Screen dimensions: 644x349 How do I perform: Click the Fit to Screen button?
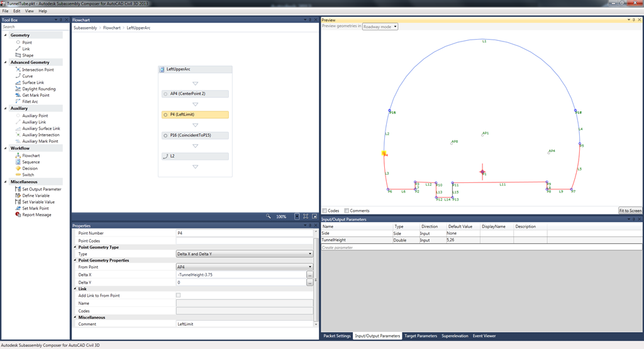(630, 211)
